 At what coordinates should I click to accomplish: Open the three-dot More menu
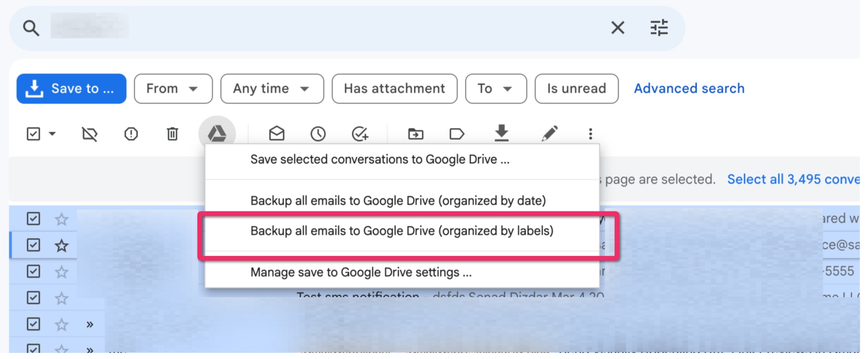click(591, 134)
